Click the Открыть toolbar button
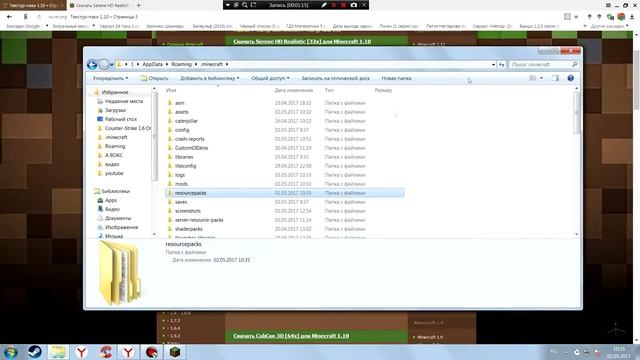640x360 pixels. click(154, 78)
